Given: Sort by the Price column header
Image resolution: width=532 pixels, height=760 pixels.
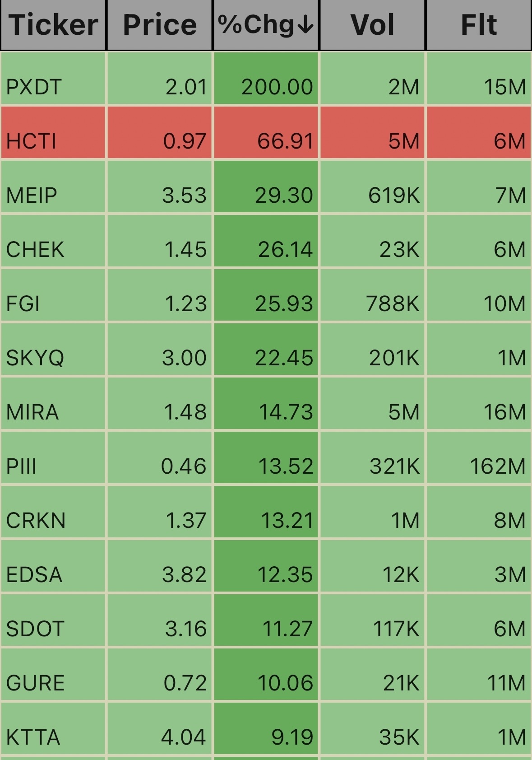Looking at the screenshot, I should click(x=160, y=25).
